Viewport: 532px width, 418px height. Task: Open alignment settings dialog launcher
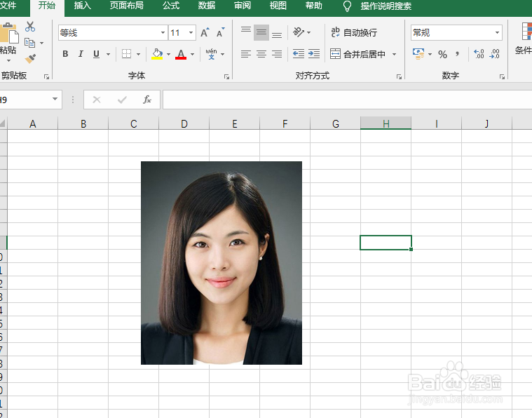tap(399, 76)
